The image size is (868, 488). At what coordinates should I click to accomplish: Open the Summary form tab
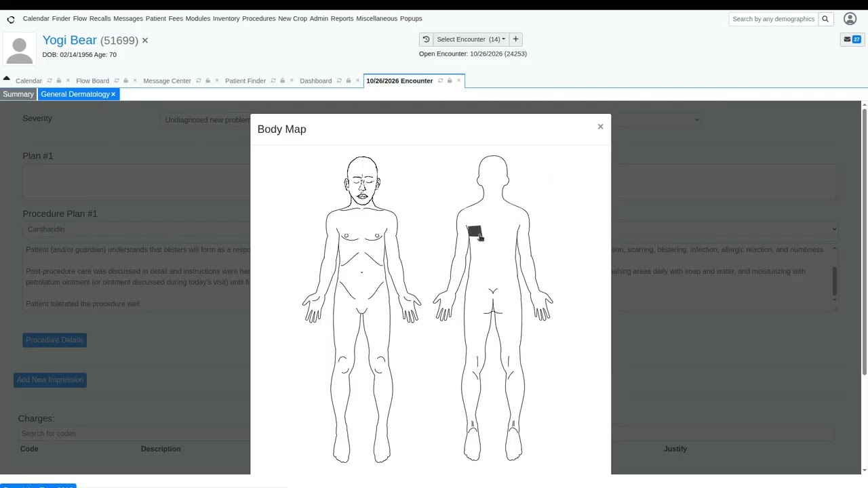[x=18, y=94]
